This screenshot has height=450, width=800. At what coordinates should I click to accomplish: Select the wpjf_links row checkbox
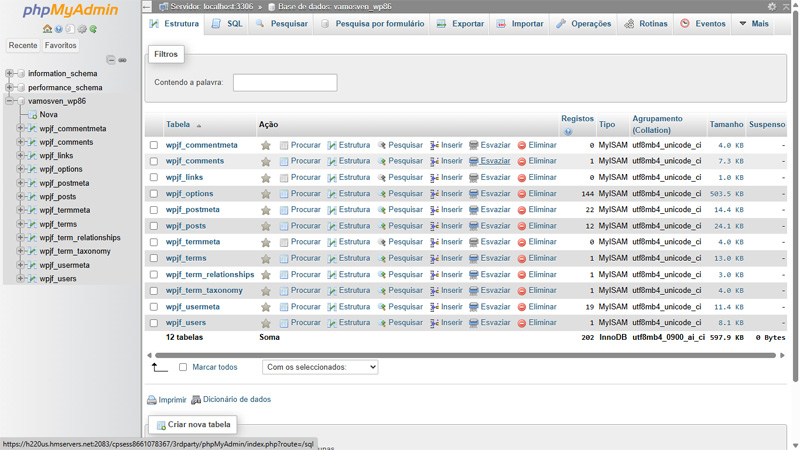(x=154, y=178)
